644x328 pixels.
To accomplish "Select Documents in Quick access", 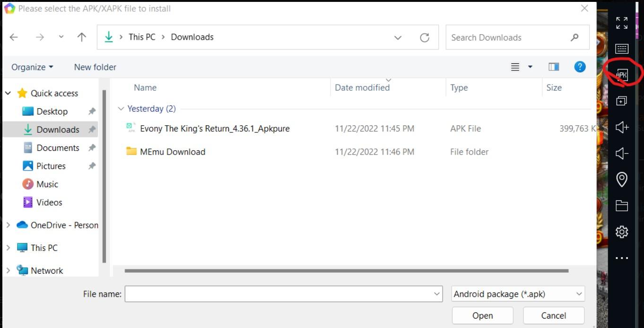I will 58,147.
